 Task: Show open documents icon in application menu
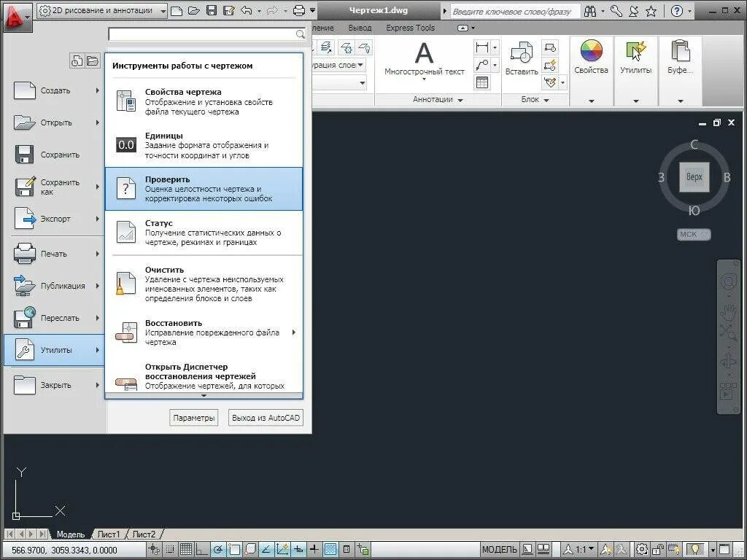click(x=93, y=61)
